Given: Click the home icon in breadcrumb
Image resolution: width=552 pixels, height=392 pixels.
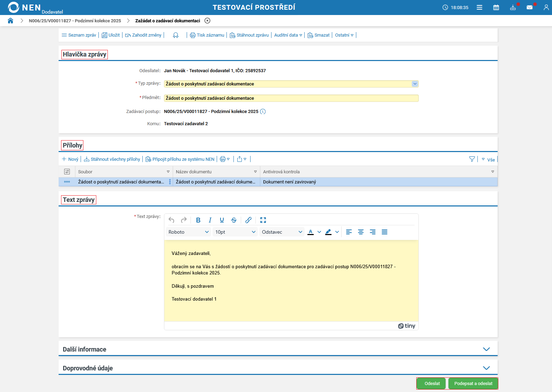Looking at the screenshot, I should coord(10,21).
